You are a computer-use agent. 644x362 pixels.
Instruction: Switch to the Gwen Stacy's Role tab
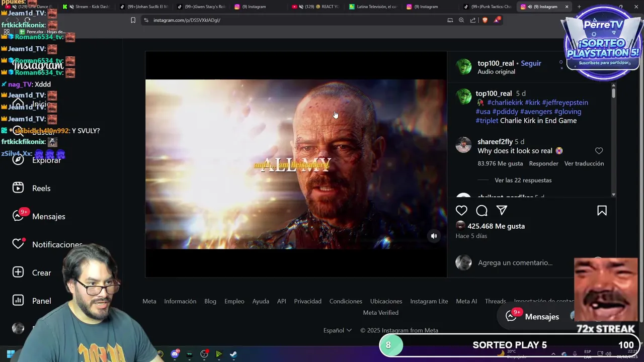coord(201,7)
